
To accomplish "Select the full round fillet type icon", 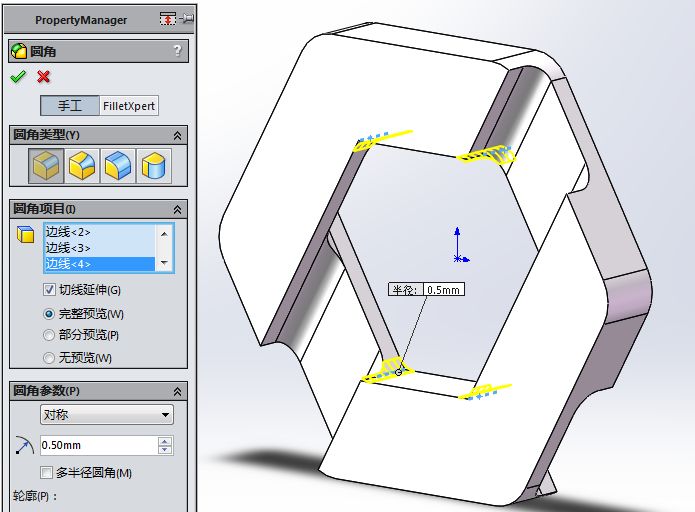I will point(154,166).
